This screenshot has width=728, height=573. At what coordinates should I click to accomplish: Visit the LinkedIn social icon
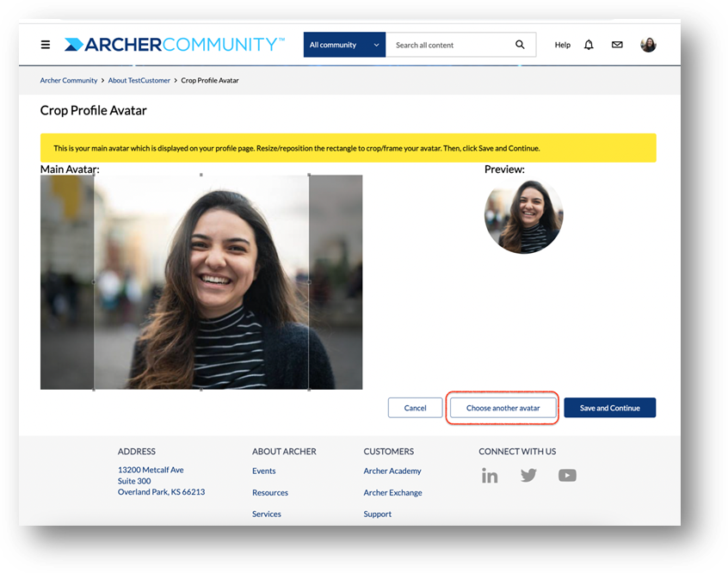pos(490,476)
